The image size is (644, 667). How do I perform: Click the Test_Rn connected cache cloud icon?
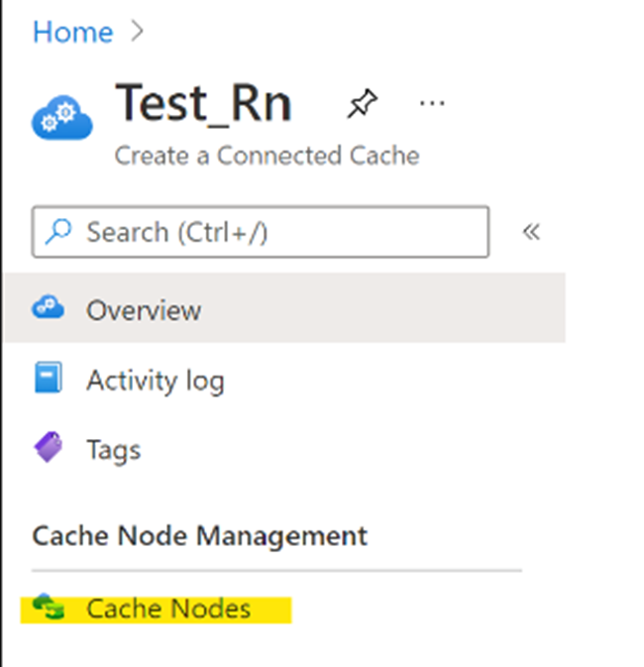(x=62, y=117)
